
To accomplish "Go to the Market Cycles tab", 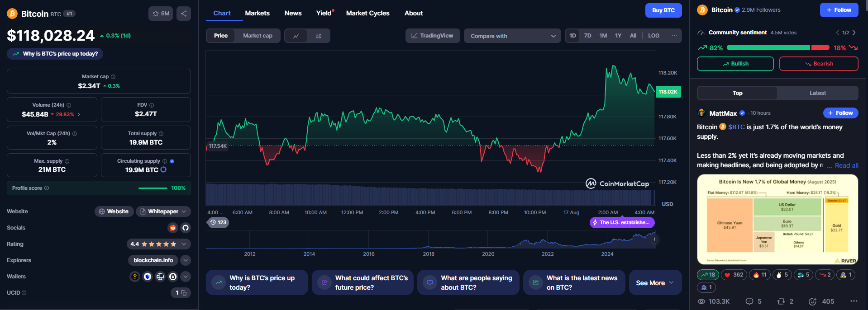I will (368, 13).
